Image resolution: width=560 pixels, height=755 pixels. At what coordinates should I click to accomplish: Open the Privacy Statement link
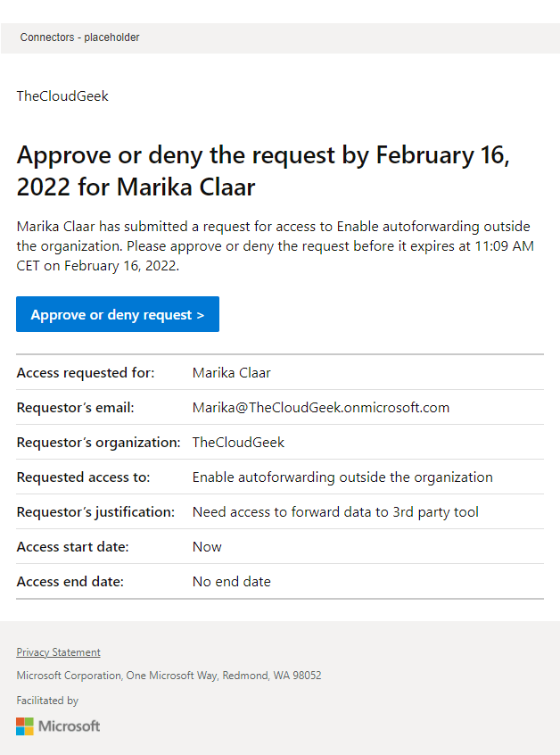59,652
